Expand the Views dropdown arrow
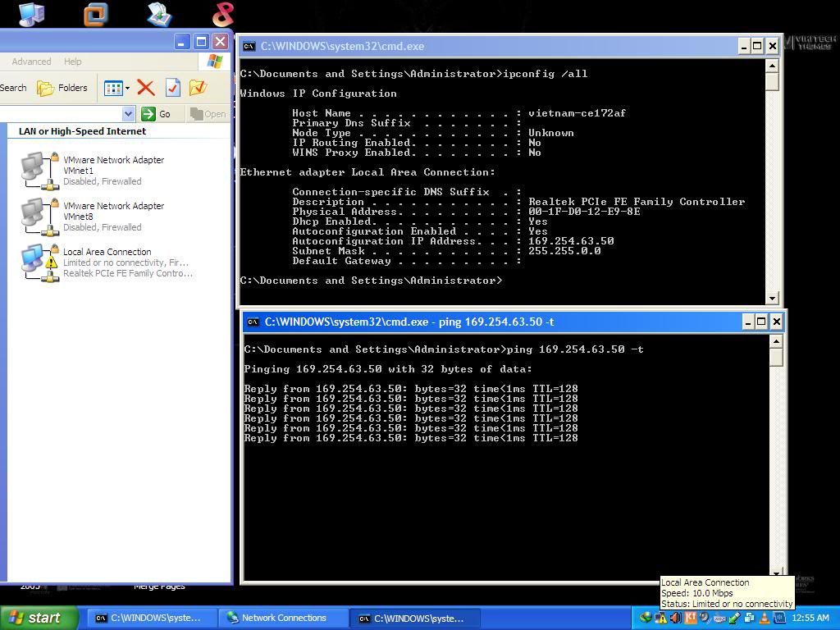840x630 pixels. click(127, 88)
